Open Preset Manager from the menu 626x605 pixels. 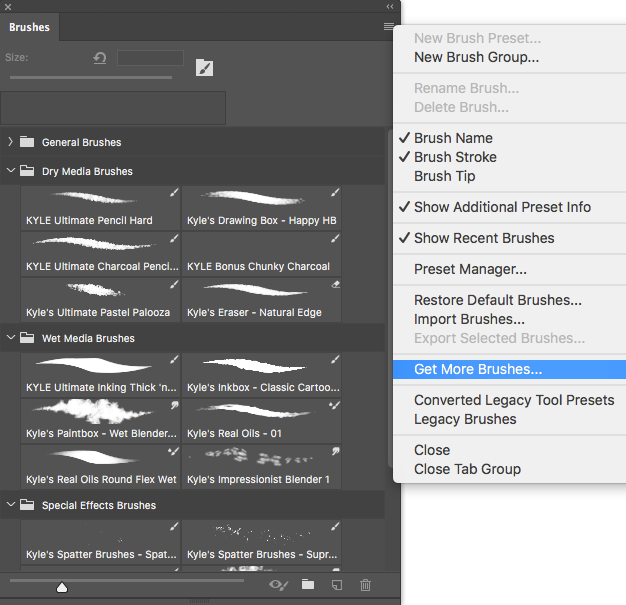point(510,270)
